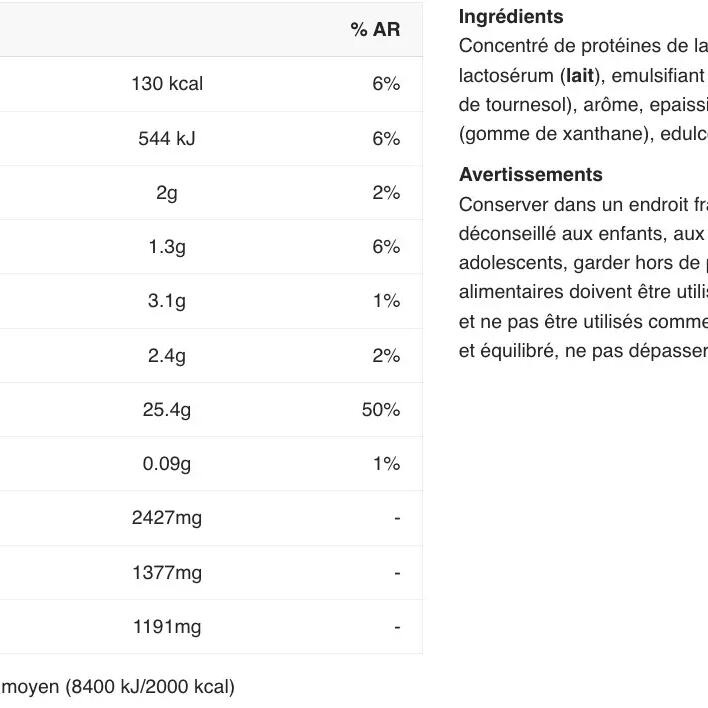Click the 50% reference intake value

380,410
